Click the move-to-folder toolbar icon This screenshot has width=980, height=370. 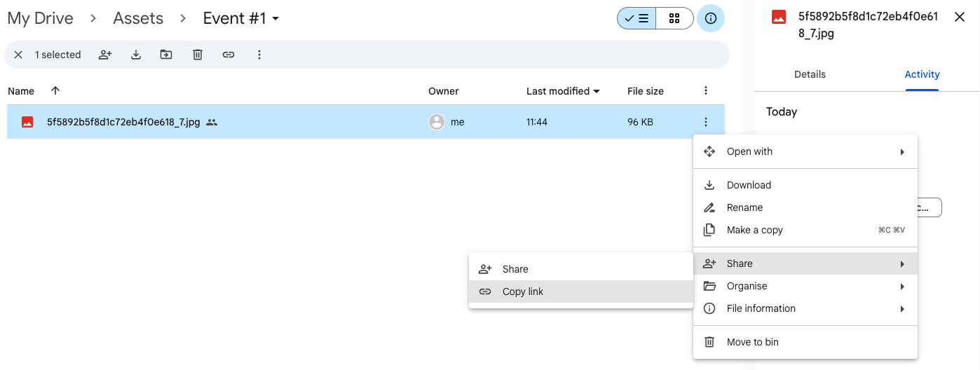point(166,55)
